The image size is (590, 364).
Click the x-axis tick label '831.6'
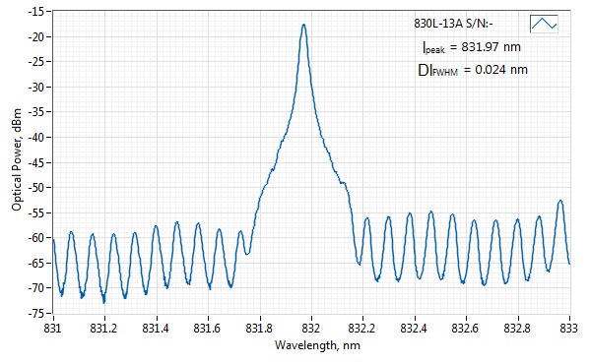(x=207, y=329)
